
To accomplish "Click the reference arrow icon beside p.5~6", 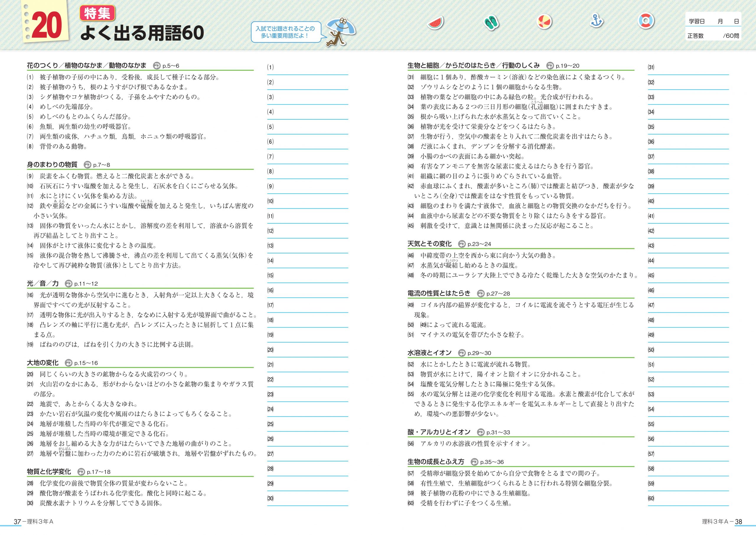I will pyautogui.click(x=157, y=66).
